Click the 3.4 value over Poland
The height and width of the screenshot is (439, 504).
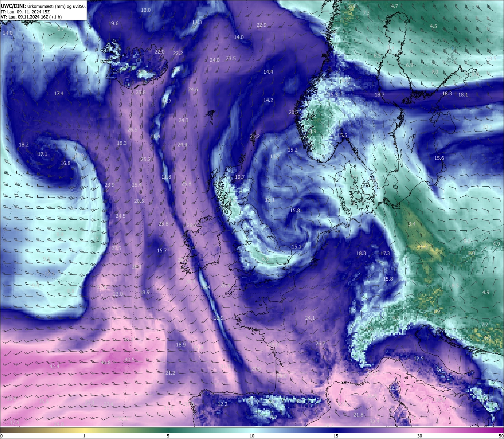(412, 224)
